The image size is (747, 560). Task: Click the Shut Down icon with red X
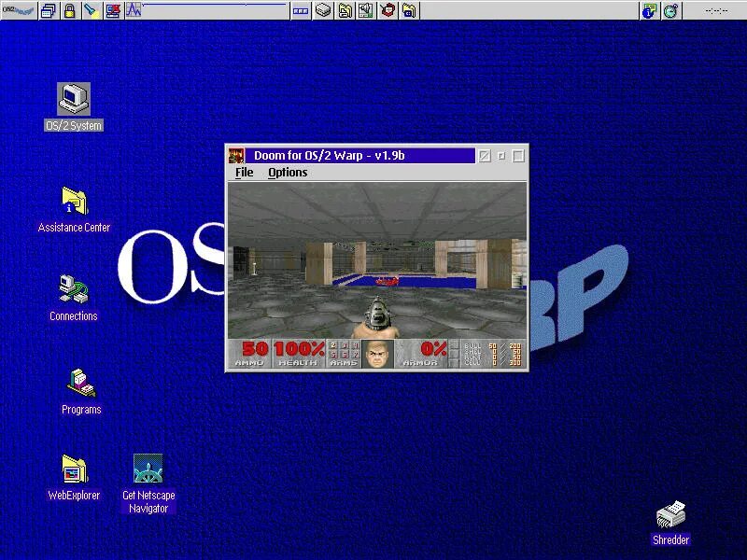113,10
